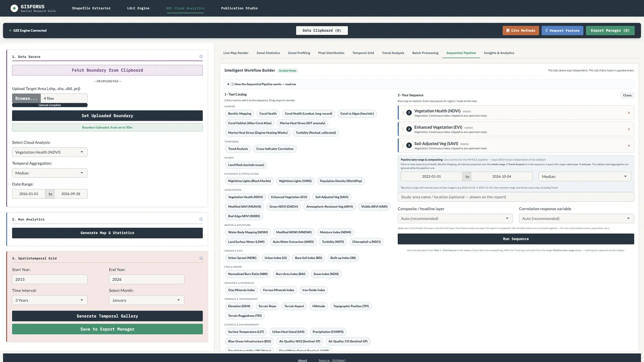Open the Data Clipboard (0)
644x362 pixels.
322,31
